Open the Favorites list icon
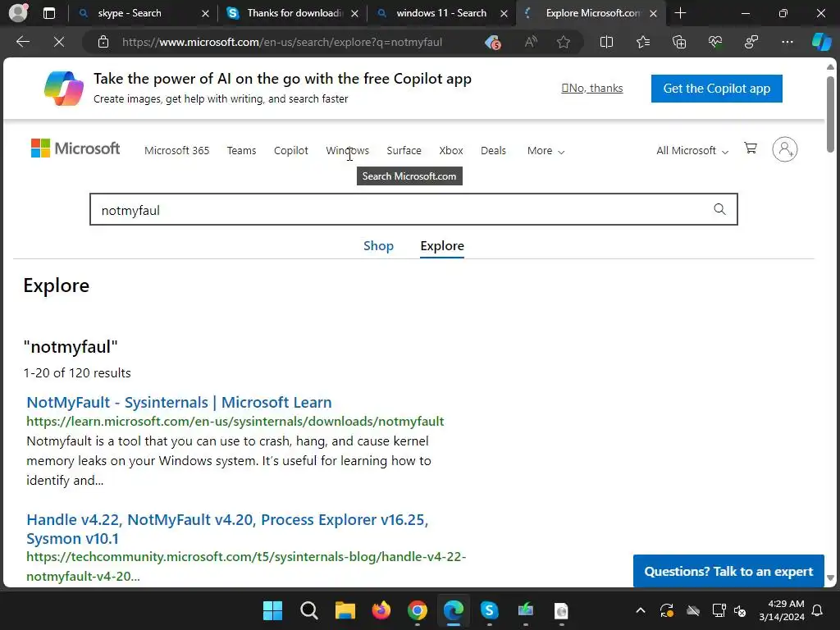Image resolution: width=840 pixels, height=630 pixels. coord(643,42)
